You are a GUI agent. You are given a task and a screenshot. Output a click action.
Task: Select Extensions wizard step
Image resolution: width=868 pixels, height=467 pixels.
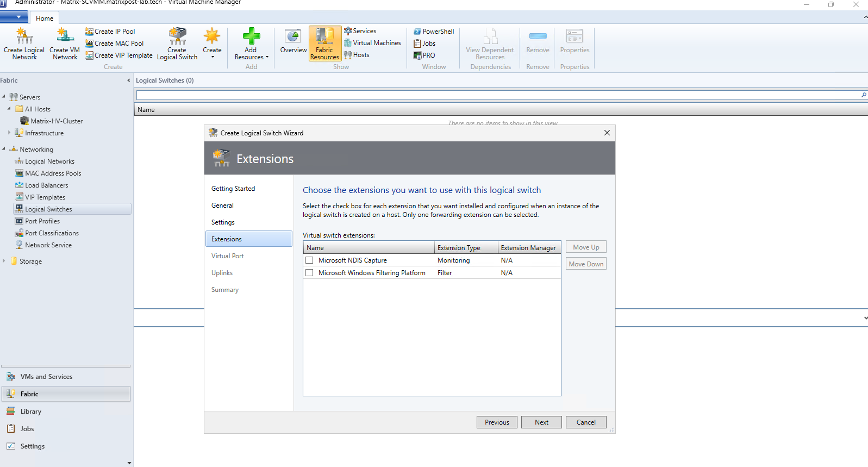point(249,239)
